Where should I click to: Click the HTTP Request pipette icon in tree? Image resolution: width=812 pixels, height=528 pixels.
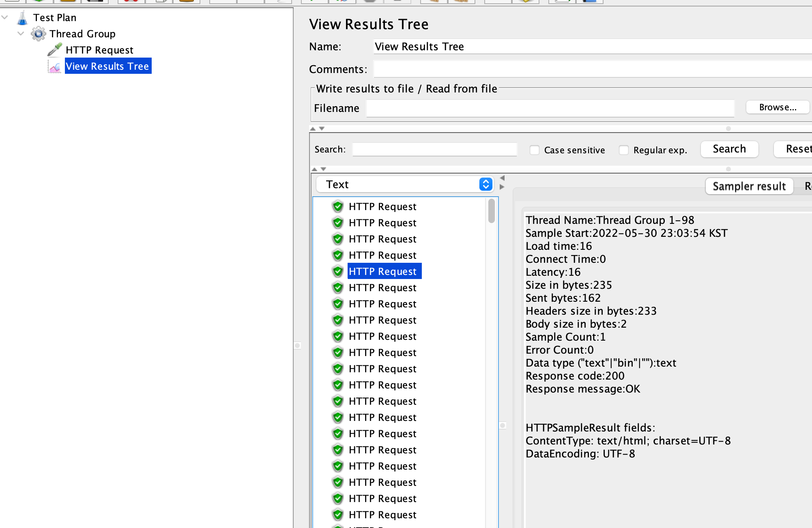[55, 49]
